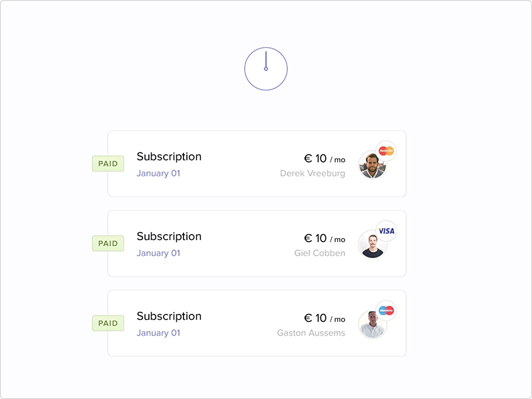Click January 01 date in Gaston's card
This screenshot has height=399, width=532.
coord(158,333)
